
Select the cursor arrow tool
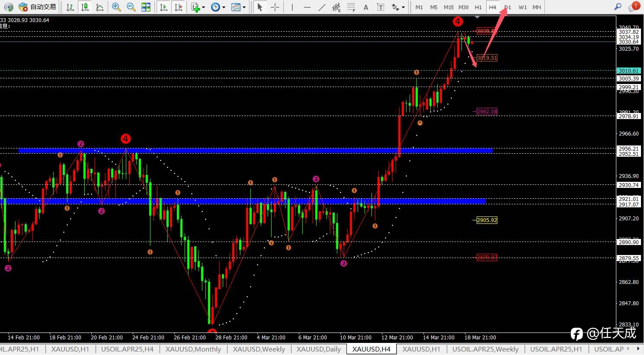[260, 7]
